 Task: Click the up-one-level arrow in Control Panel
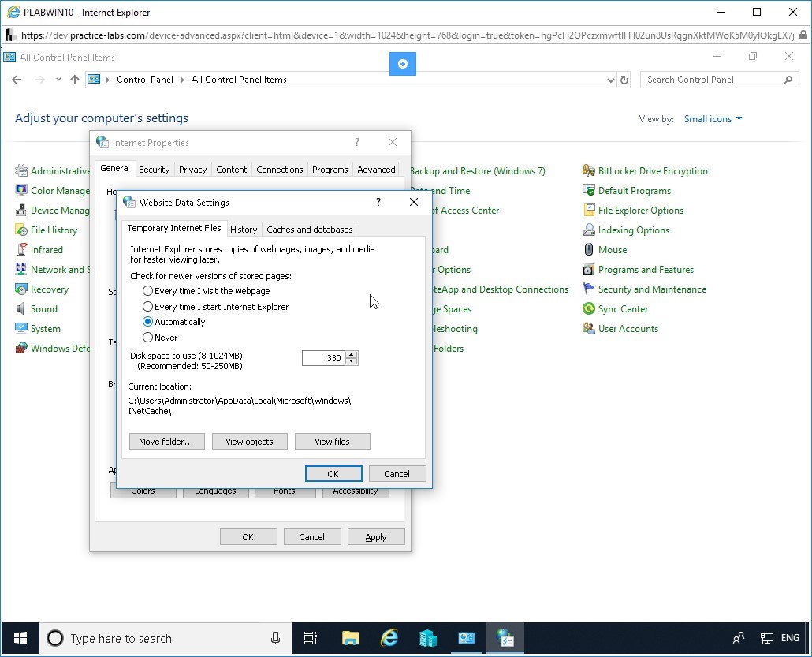(x=75, y=80)
